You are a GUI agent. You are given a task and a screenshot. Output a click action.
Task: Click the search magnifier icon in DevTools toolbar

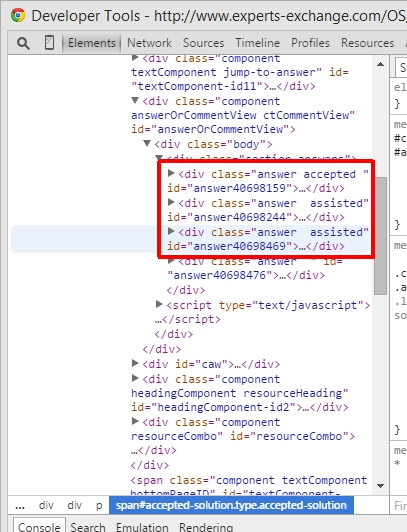tap(23, 43)
